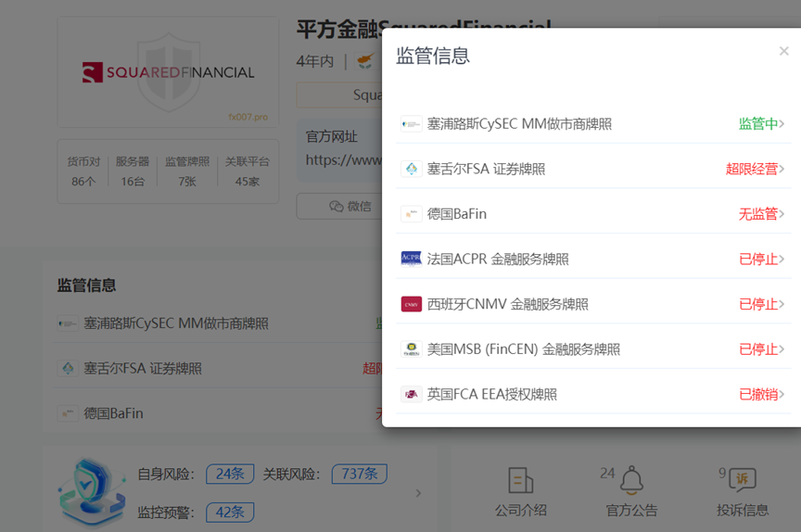This screenshot has width=801, height=532.
Task: Click background page FSA logo icon
Action: pyautogui.click(x=68, y=369)
